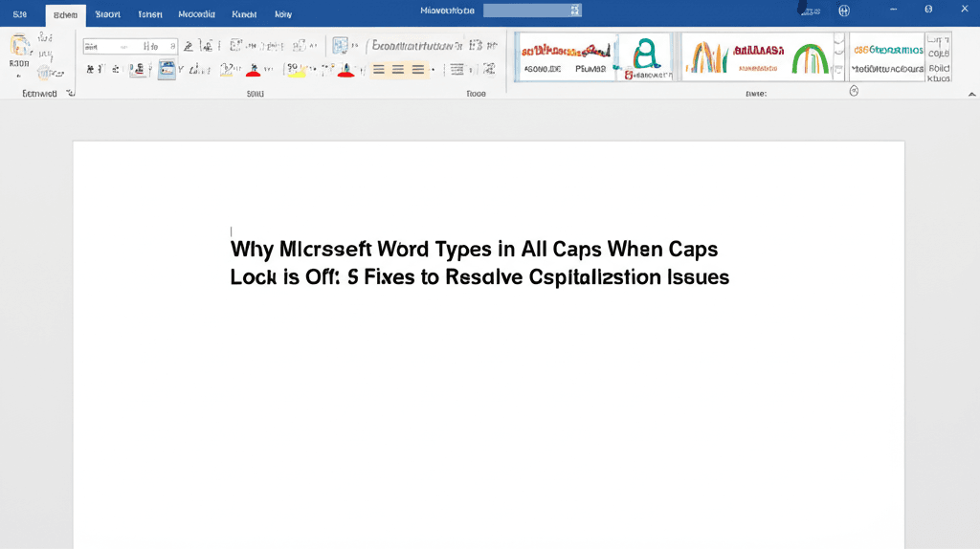980x549 pixels.
Task: Expand the styles gallery more button
Action: pyautogui.click(x=838, y=70)
